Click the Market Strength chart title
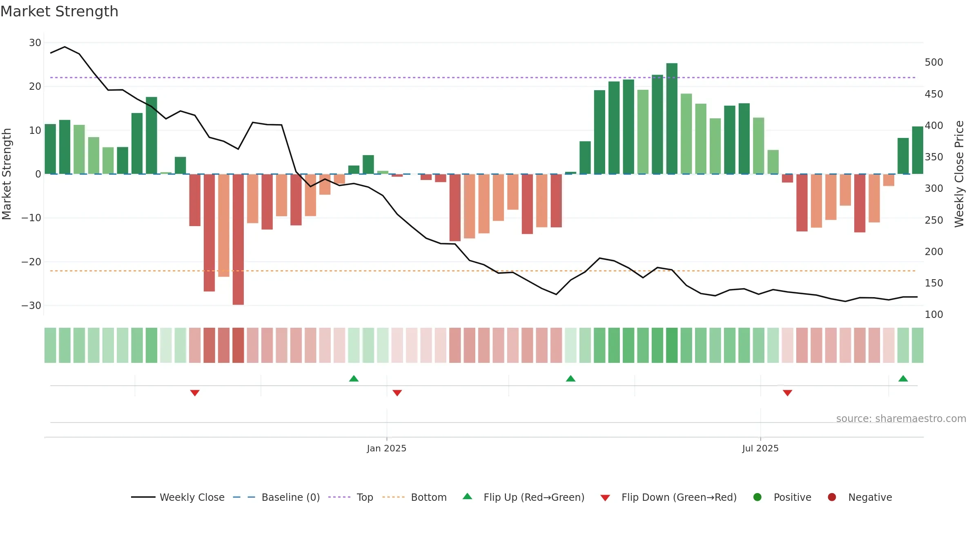This screenshot has width=980, height=551. pyautogui.click(x=59, y=11)
